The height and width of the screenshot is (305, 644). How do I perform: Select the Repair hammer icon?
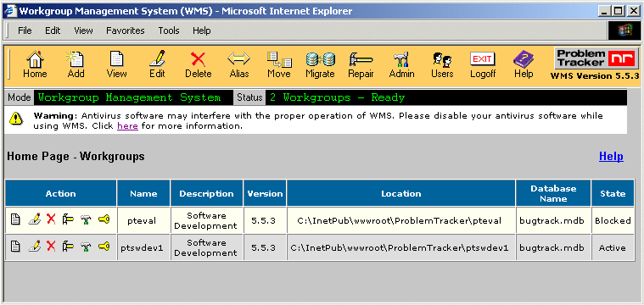point(361,64)
